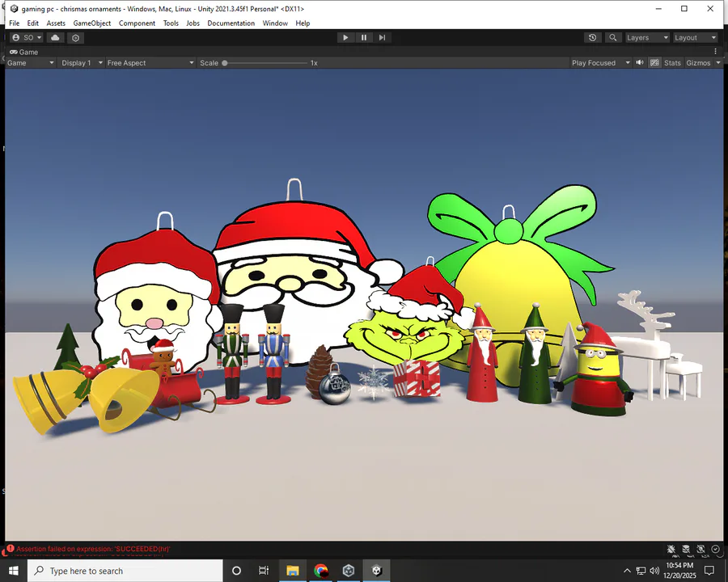Switch to Unity Editor taskbar icon

point(376,571)
